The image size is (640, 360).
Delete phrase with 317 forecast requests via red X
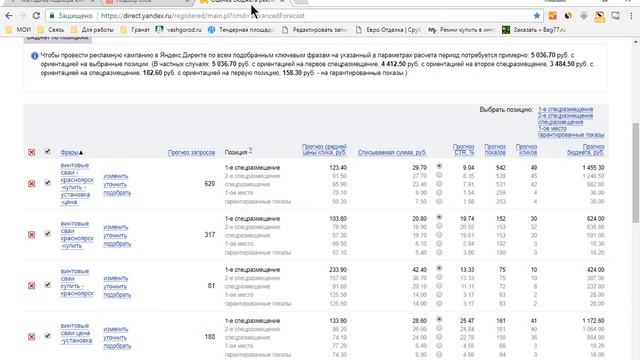[31, 235]
